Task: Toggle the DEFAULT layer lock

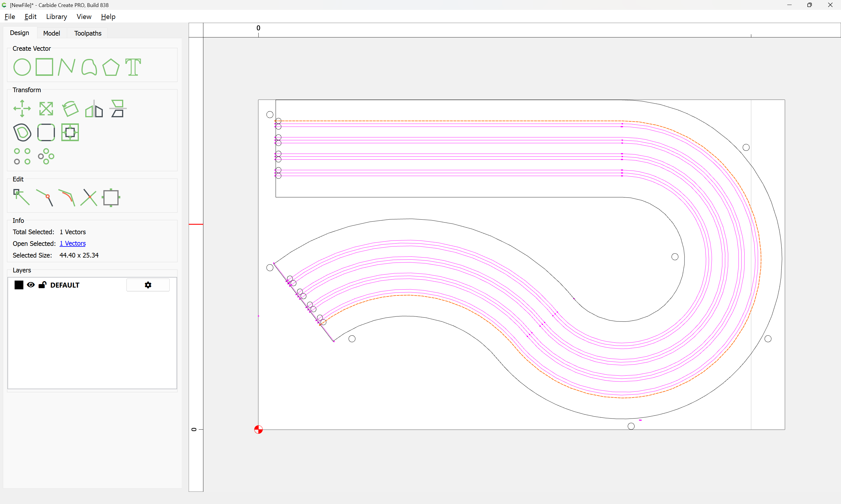Action: (42, 285)
